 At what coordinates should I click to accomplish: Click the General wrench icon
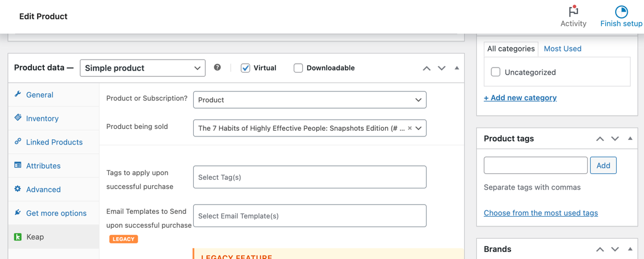pos(18,94)
